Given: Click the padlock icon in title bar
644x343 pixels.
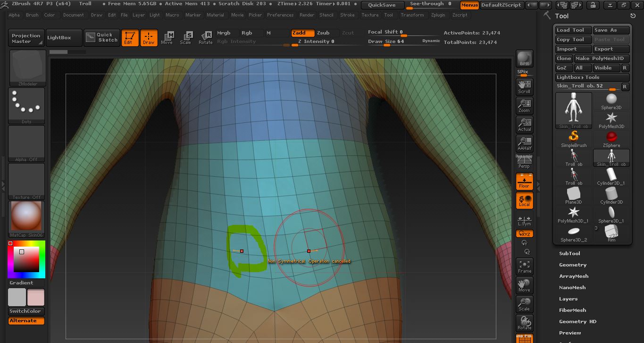Looking at the screenshot, I should 593,5.
